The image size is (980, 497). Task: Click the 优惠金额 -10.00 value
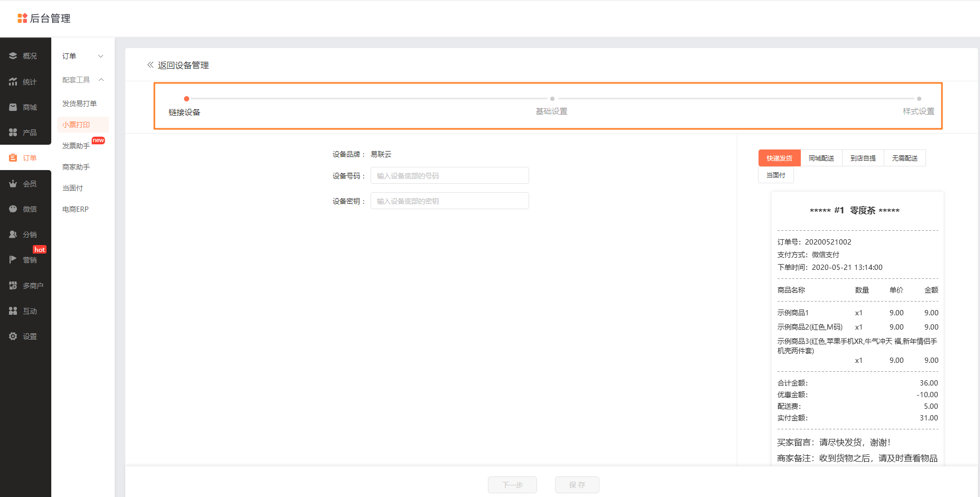(928, 395)
